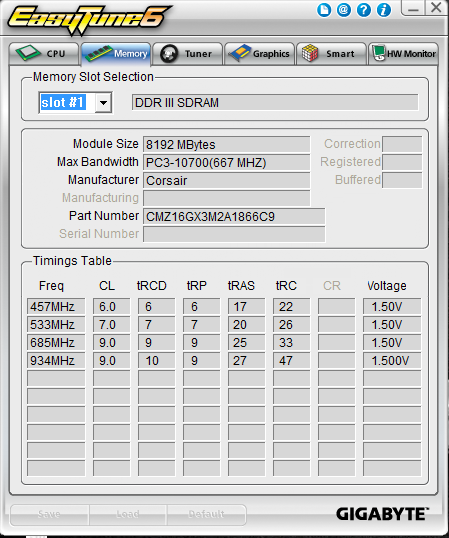Close the EasyTune6 window
The image size is (449, 538).
click(x=436, y=8)
